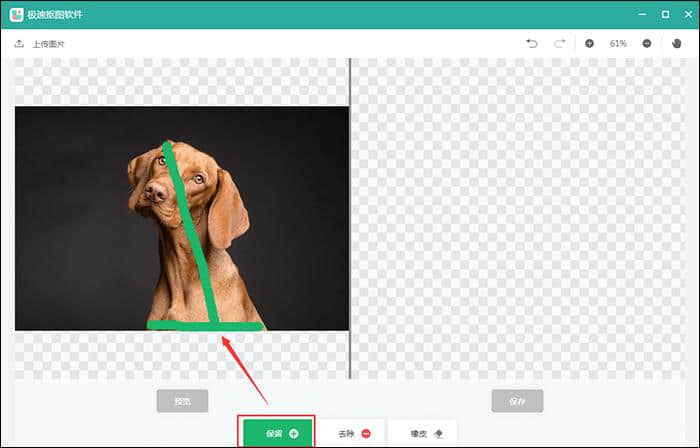Click the upload image icon

click(19, 44)
